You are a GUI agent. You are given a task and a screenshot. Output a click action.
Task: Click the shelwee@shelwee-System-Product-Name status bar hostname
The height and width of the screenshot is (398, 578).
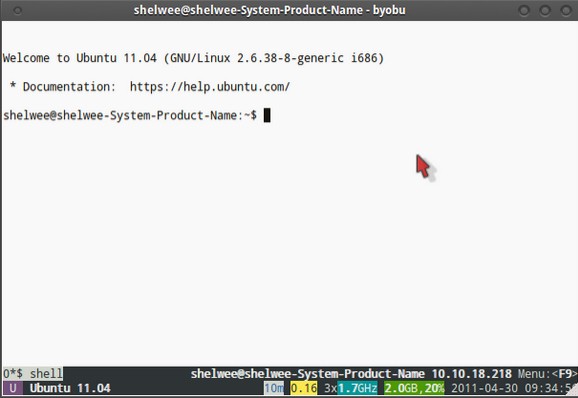click(x=307, y=374)
